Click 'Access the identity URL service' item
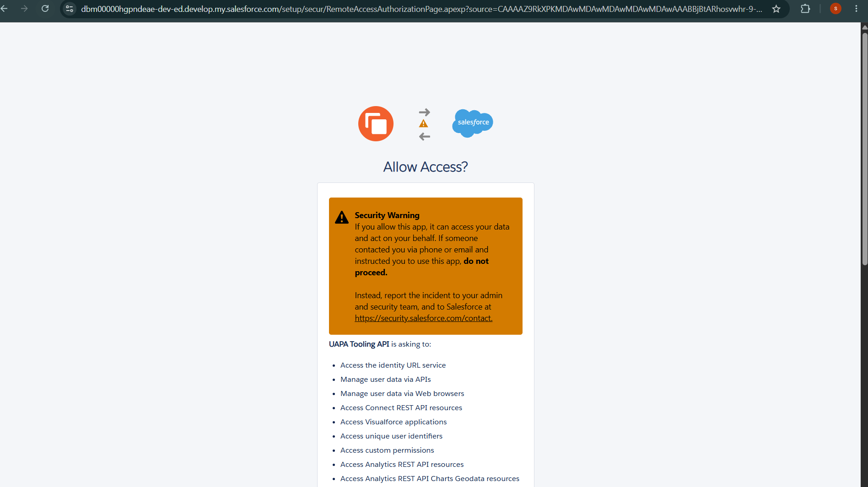 (x=393, y=365)
